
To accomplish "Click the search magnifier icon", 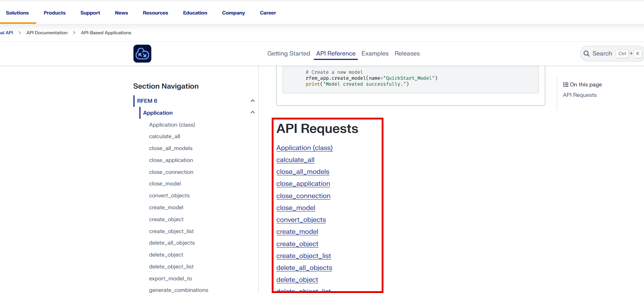I will 586,54.
